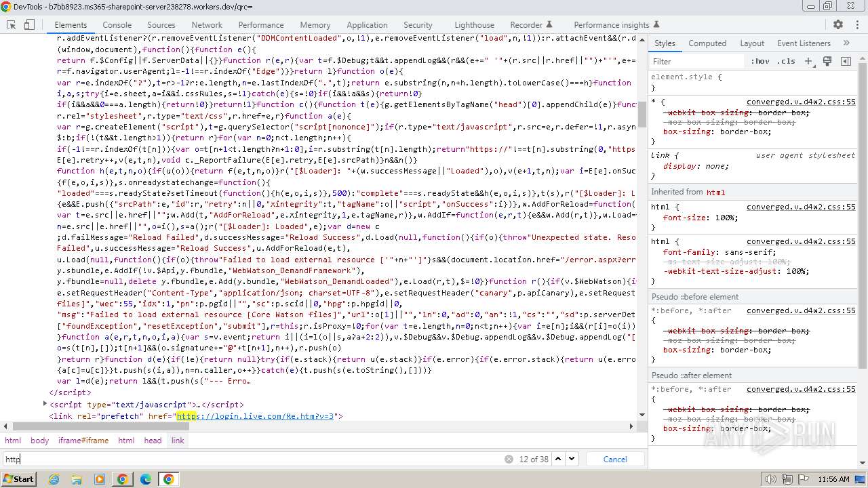This screenshot has height=488, width=868.
Task: Select head in the breadcrumb trail
Action: pyautogui.click(x=153, y=440)
